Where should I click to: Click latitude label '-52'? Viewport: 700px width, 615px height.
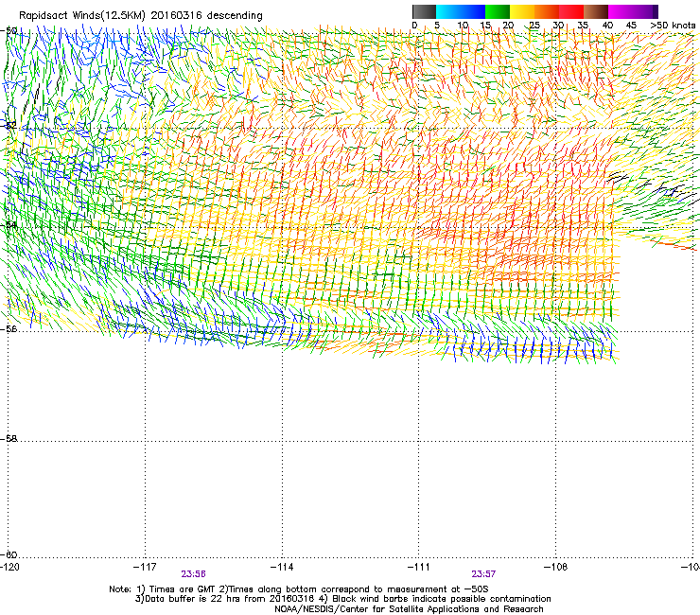pos(9,126)
